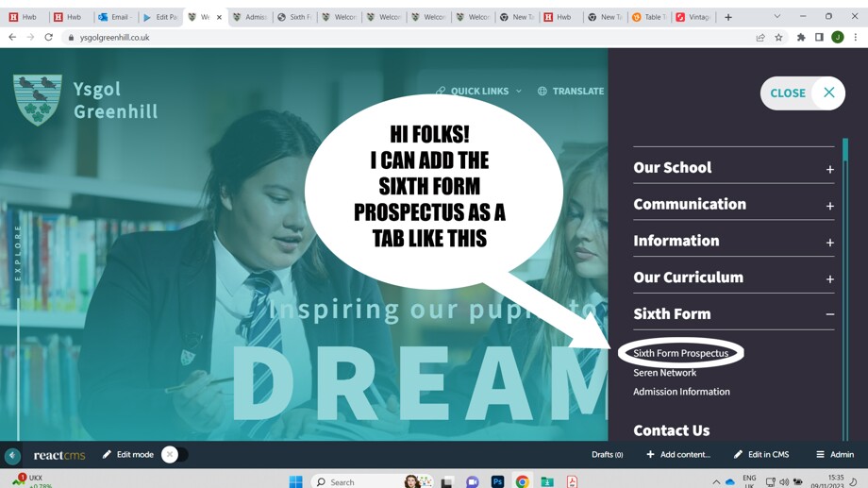Collapse the Sixth Form menu section
The width and height of the screenshot is (868, 488).
pos(829,314)
